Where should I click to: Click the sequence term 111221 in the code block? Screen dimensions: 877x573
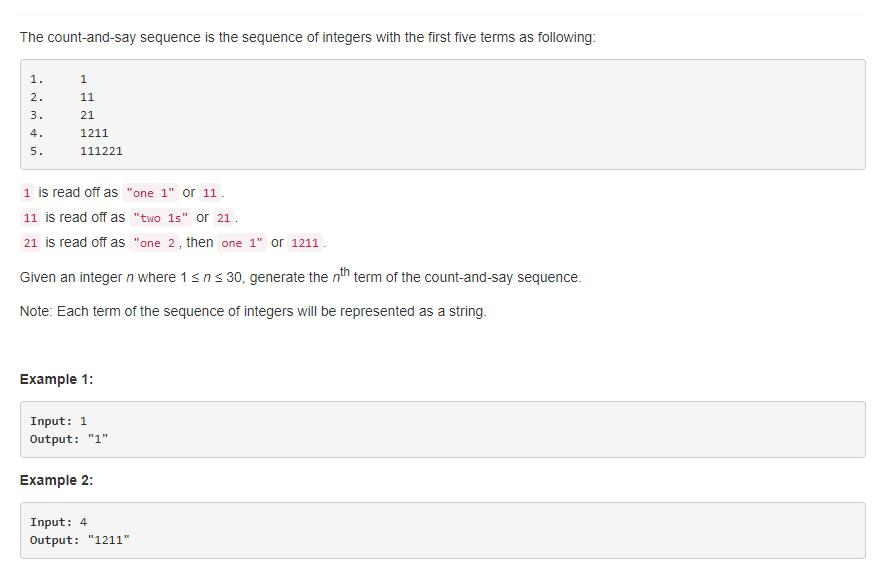point(101,151)
